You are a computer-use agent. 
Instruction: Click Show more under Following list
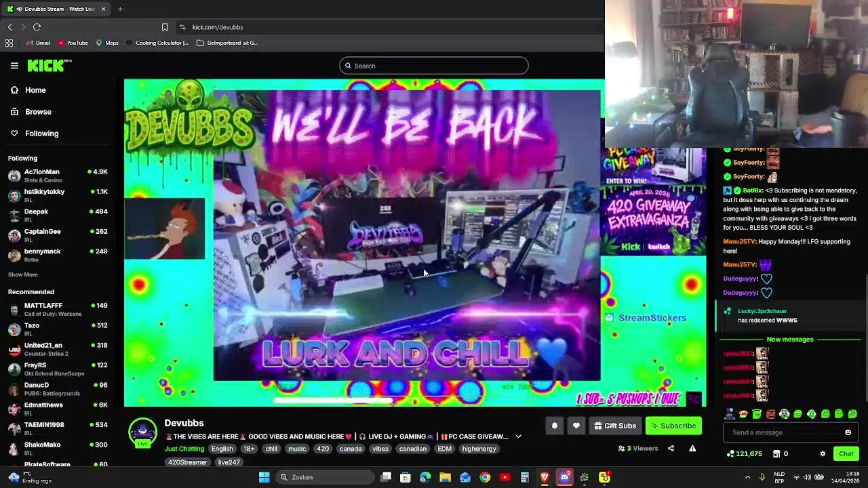(x=22, y=274)
